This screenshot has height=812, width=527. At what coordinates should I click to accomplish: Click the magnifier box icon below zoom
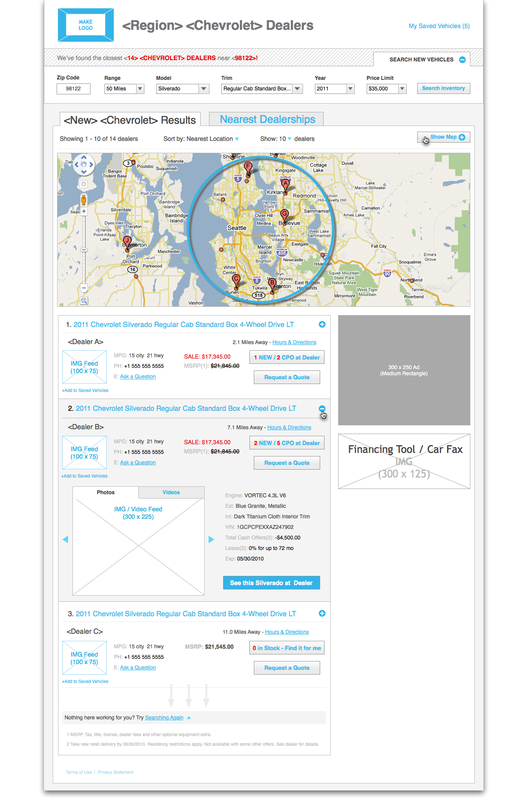84,301
